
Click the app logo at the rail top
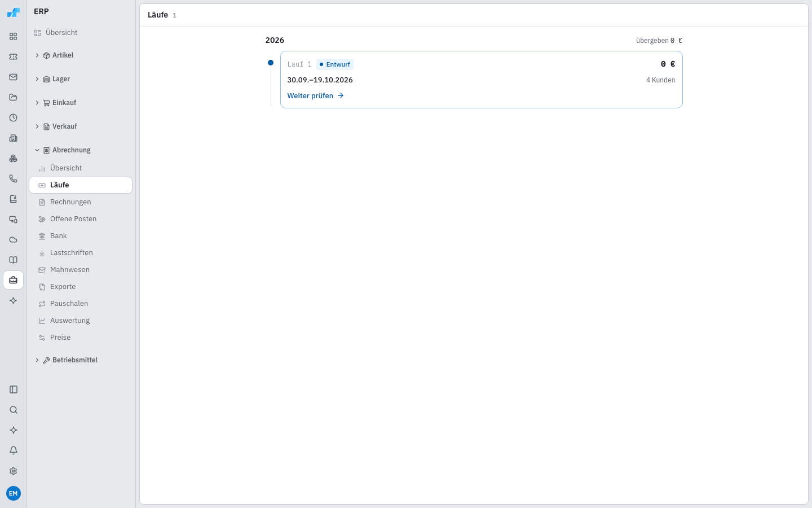14,12
